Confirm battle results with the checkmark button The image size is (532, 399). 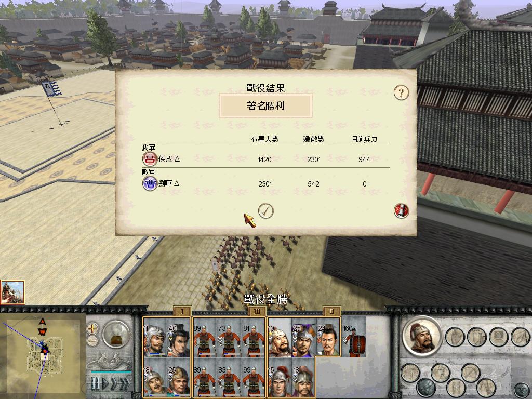265,211
